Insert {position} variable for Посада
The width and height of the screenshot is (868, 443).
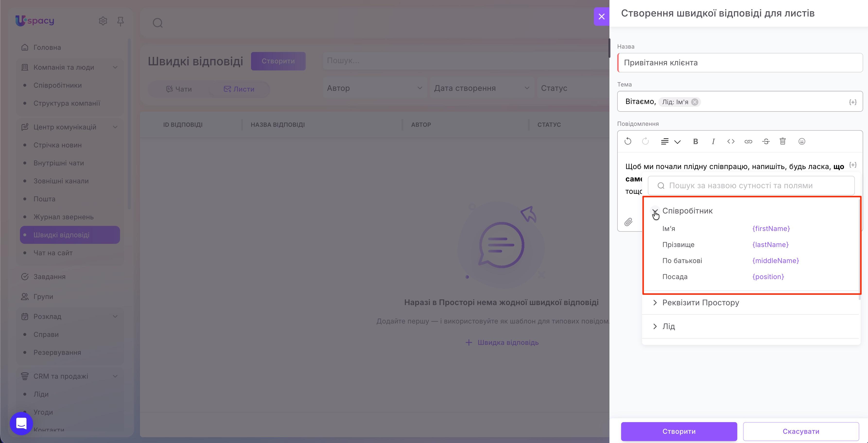click(768, 277)
